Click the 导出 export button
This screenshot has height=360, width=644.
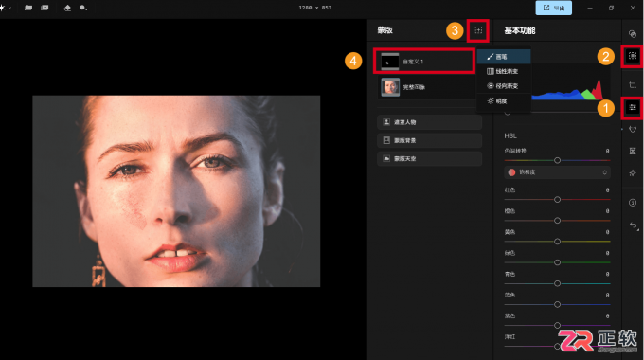554,8
